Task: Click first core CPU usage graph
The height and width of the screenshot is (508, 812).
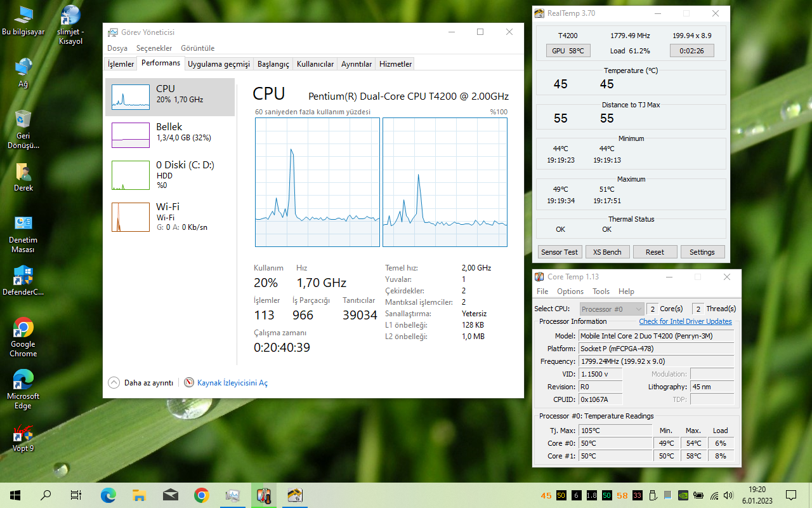Action: (x=317, y=182)
